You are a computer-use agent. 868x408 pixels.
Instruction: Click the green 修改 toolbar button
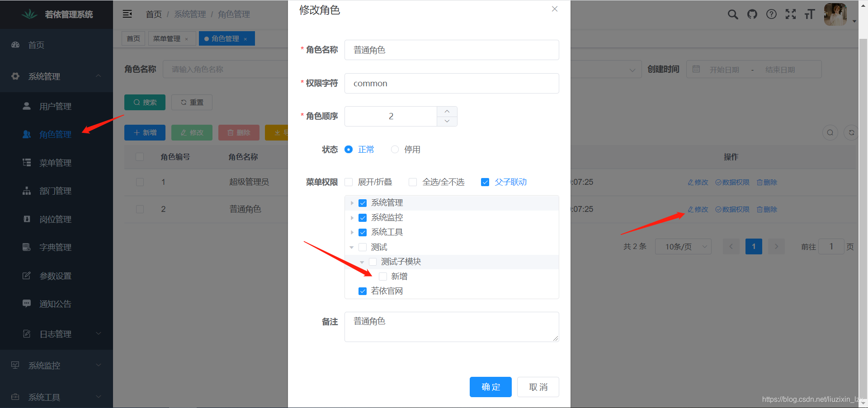tap(192, 132)
